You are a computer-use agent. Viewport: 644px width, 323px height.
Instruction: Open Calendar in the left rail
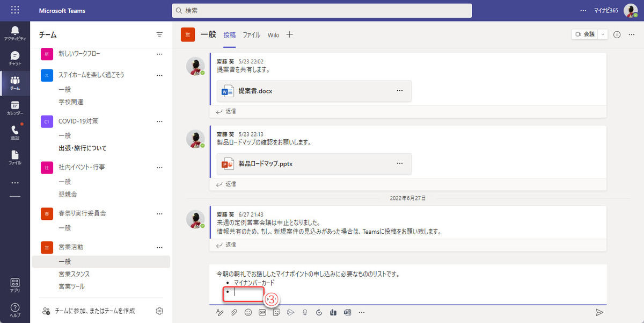pyautogui.click(x=15, y=108)
